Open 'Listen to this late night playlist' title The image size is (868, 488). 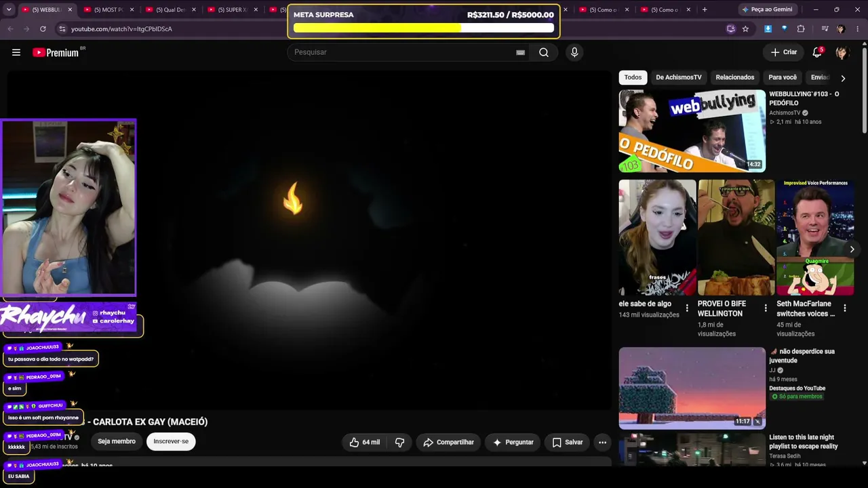804,442
